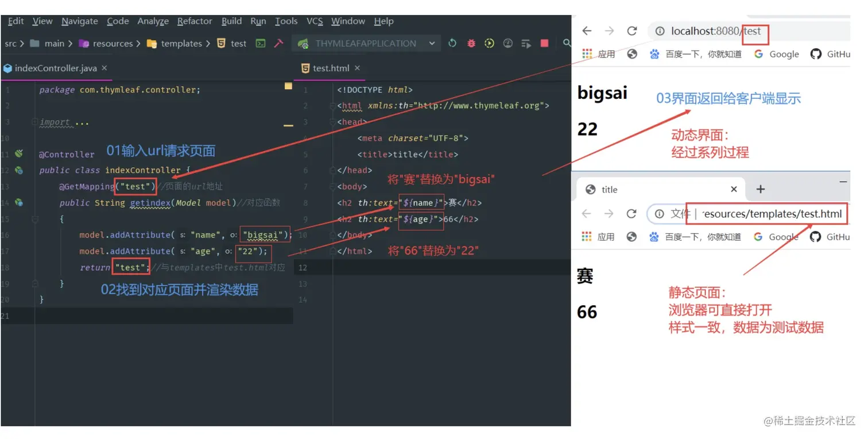Click the gutter icon beside class indexController line

coord(19,170)
